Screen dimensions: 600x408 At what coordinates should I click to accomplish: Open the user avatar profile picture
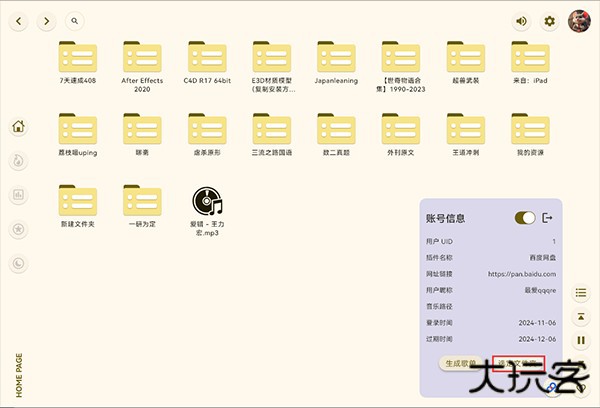579,21
